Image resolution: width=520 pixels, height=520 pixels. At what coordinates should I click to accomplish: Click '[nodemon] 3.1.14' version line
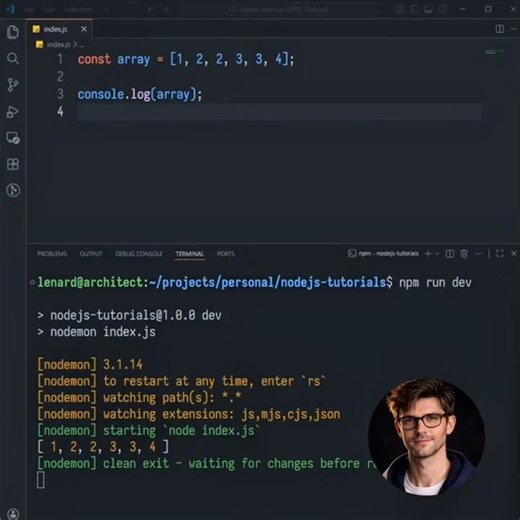coord(90,365)
